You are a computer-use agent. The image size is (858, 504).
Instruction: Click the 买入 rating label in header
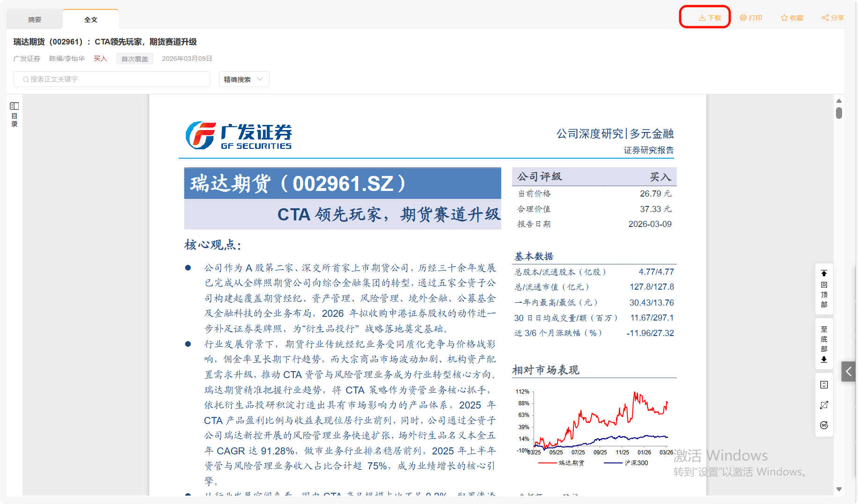coord(101,58)
